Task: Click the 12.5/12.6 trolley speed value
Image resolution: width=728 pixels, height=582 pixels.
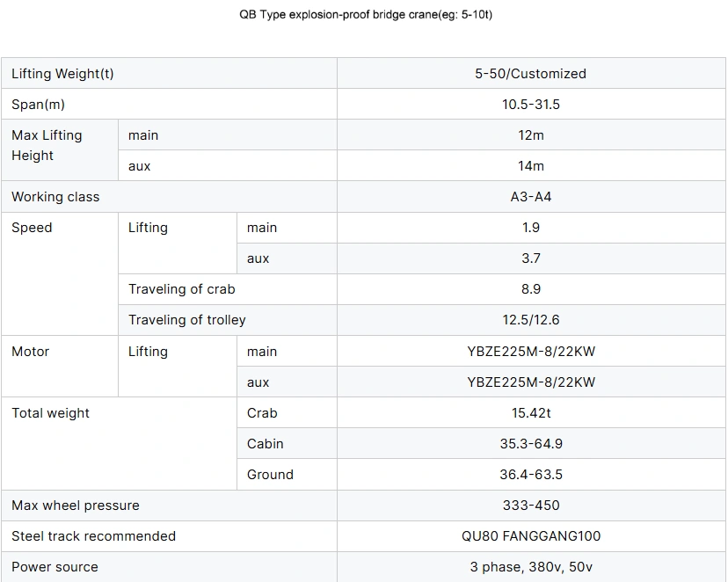Action: [x=530, y=320]
